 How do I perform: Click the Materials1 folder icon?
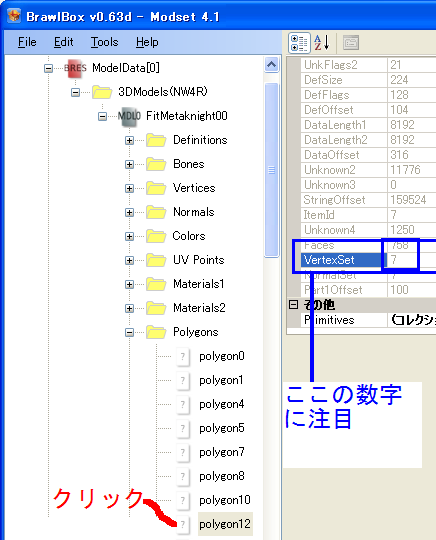coord(156,284)
